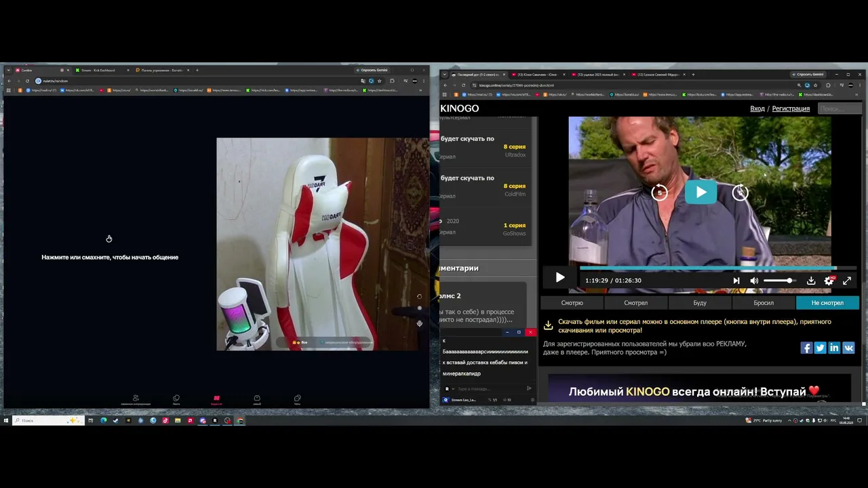Open Steam from the taskbar

pos(116,420)
